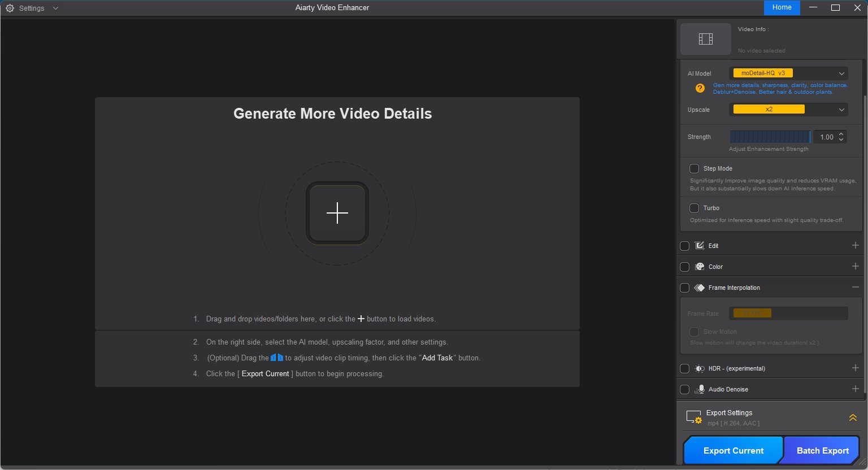Screen dimensions: 868x470
Task: Click the Edit crop icon
Action: click(x=700, y=246)
